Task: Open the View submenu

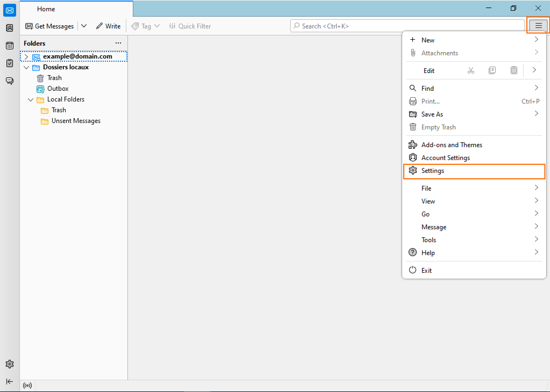Action: 474,201
